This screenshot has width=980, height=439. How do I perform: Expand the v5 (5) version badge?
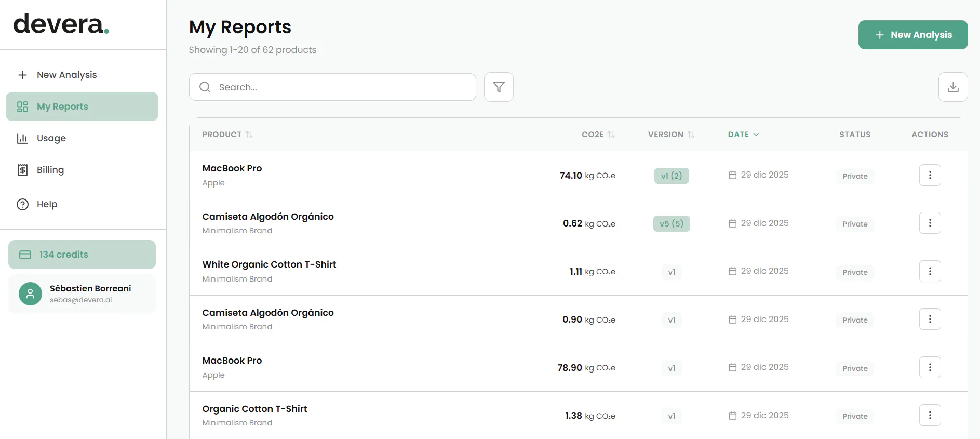pos(672,223)
